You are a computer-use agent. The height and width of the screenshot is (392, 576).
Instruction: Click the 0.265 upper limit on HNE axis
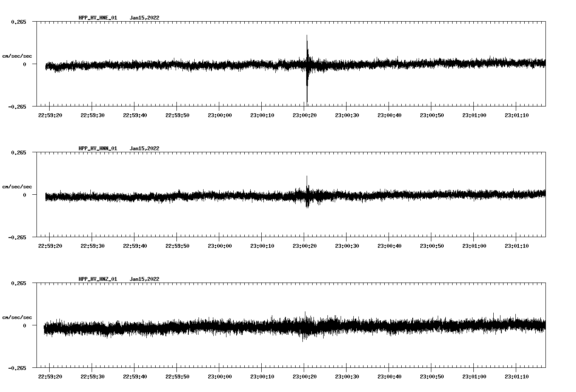[19, 22]
